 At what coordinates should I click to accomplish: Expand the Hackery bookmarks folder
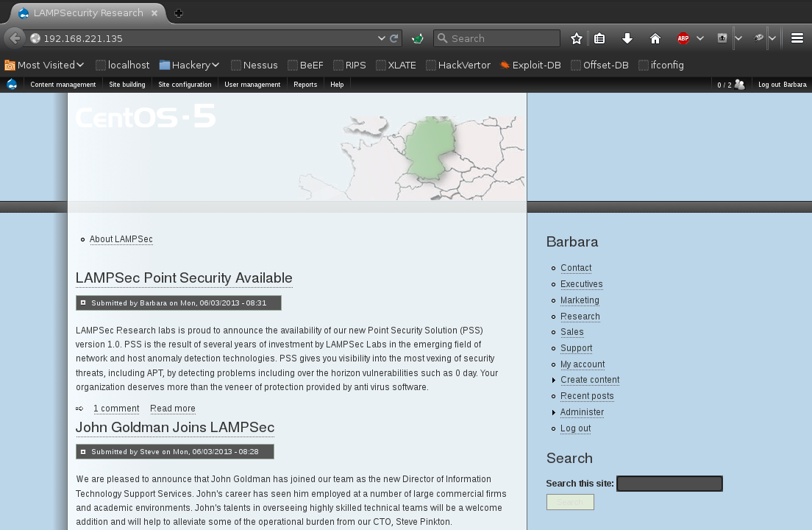tap(190, 65)
